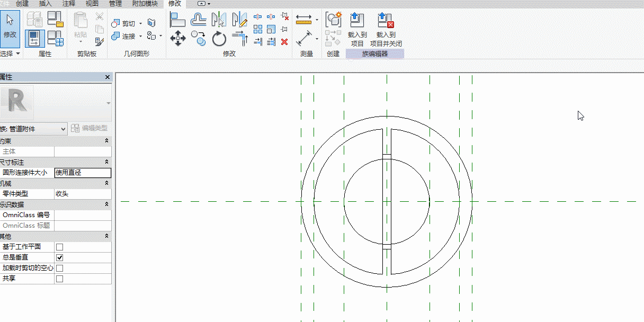Select the Rotate tool icon
Image resolution: width=644 pixels, height=322 pixels.
219,39
